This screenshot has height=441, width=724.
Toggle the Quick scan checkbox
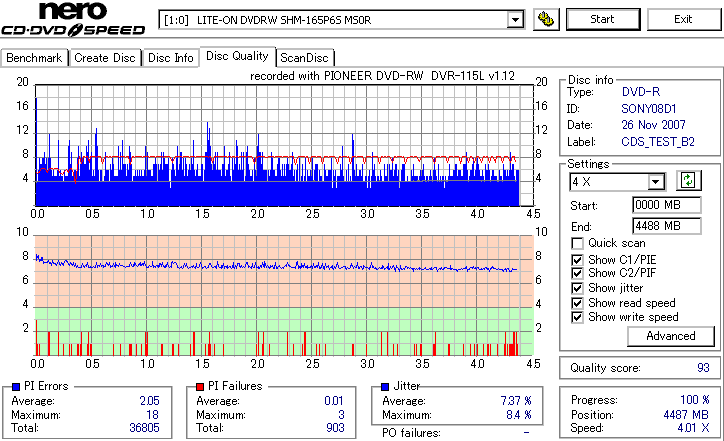coord(577,243)
